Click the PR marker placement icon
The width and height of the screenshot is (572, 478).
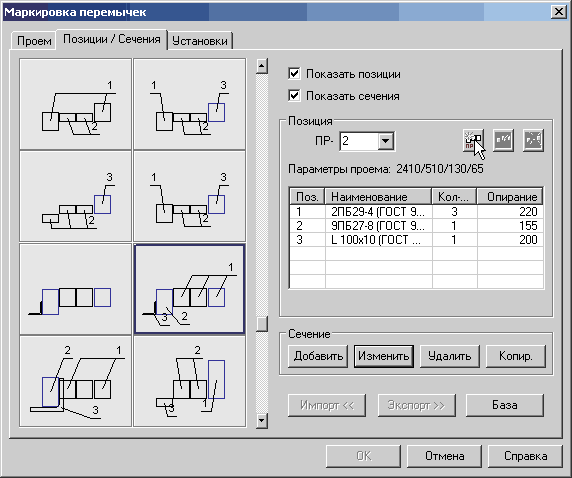pyautogui.click(x=474, y=140)
